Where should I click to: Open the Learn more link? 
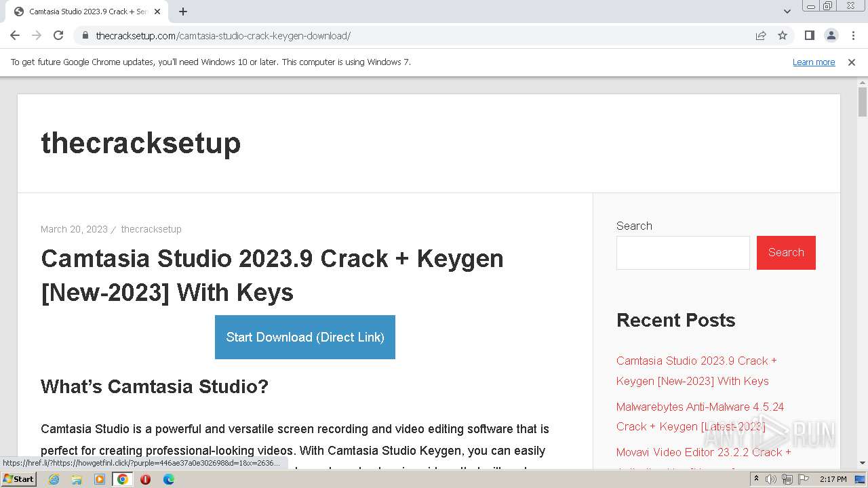click(x=814, y=62)
